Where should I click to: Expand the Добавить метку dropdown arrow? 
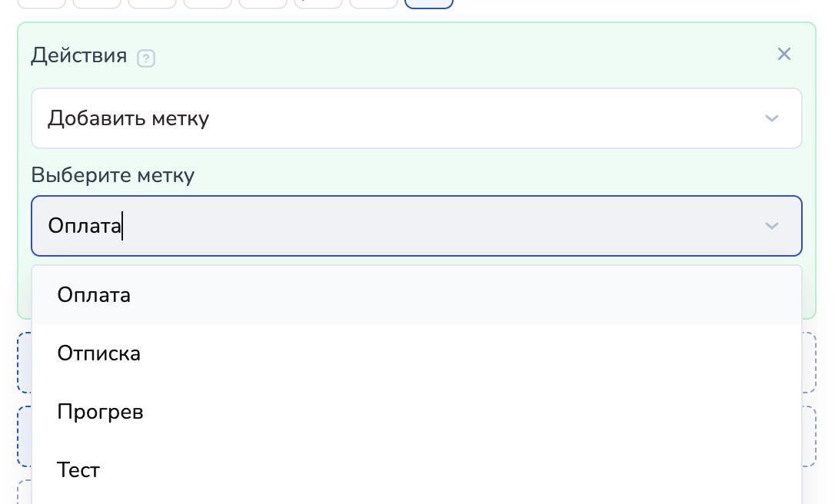tap(772, 118)
